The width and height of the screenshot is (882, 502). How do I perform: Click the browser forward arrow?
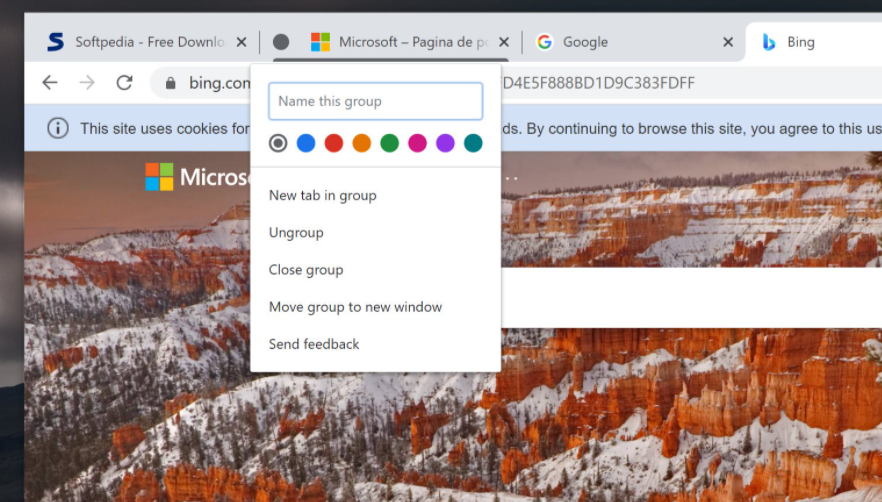(87, 83)
